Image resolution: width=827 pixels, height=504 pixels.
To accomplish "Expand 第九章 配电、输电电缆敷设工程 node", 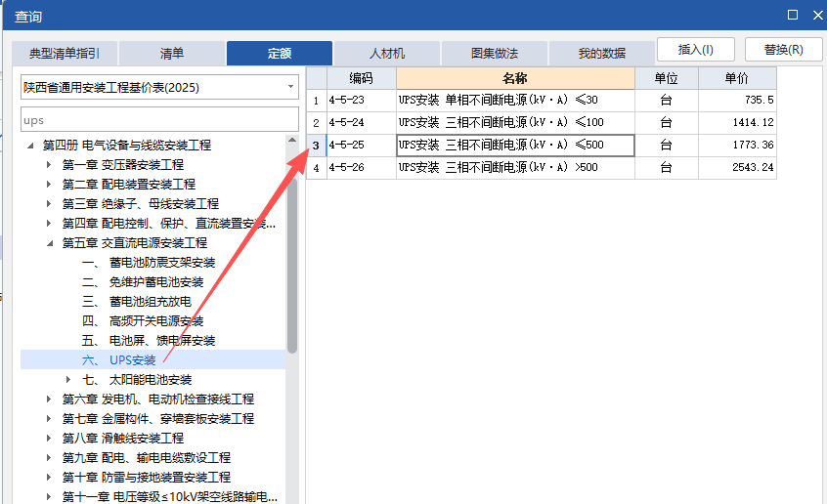I will 49,458.
